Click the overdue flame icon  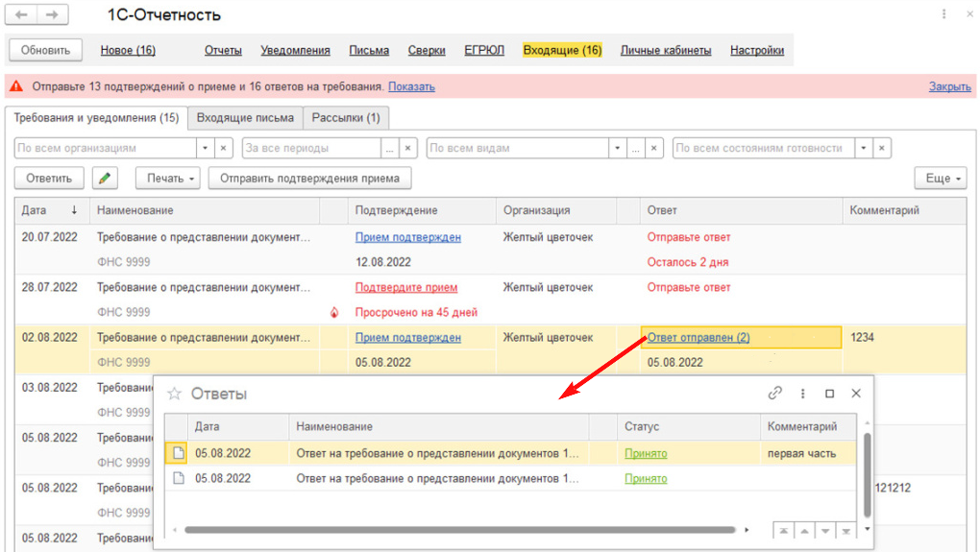(x=334, y=312)
